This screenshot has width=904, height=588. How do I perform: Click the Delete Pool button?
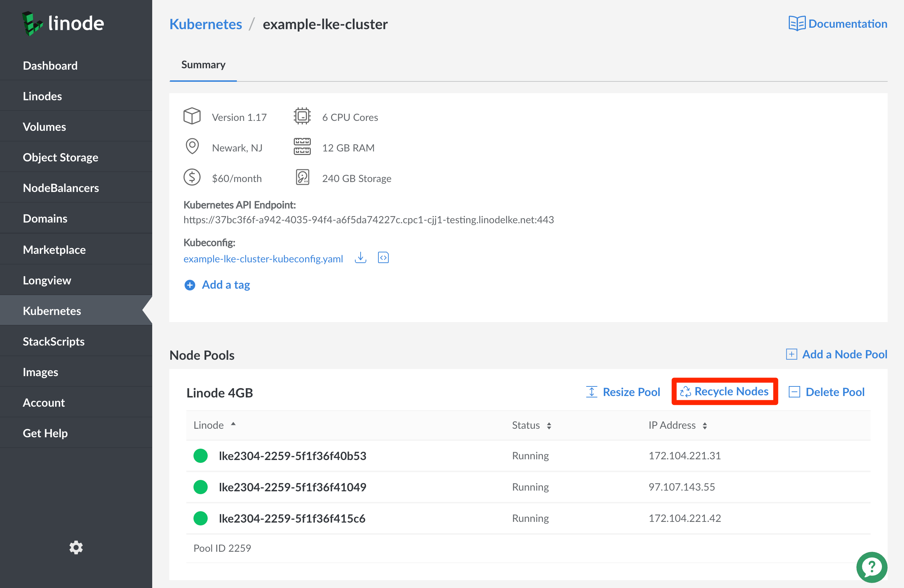coord(827,392)
